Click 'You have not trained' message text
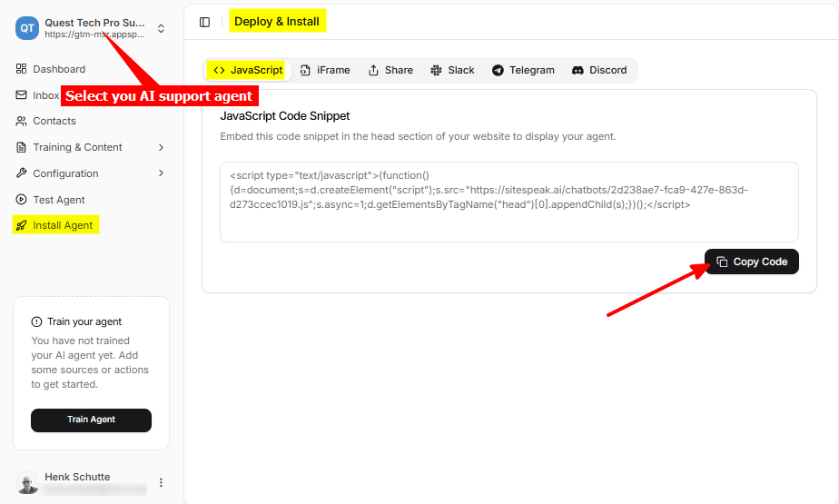 coord(90,362)
